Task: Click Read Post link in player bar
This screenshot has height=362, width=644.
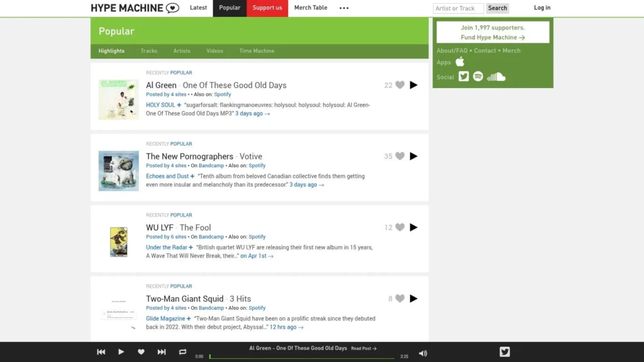Action: [364, 348]
